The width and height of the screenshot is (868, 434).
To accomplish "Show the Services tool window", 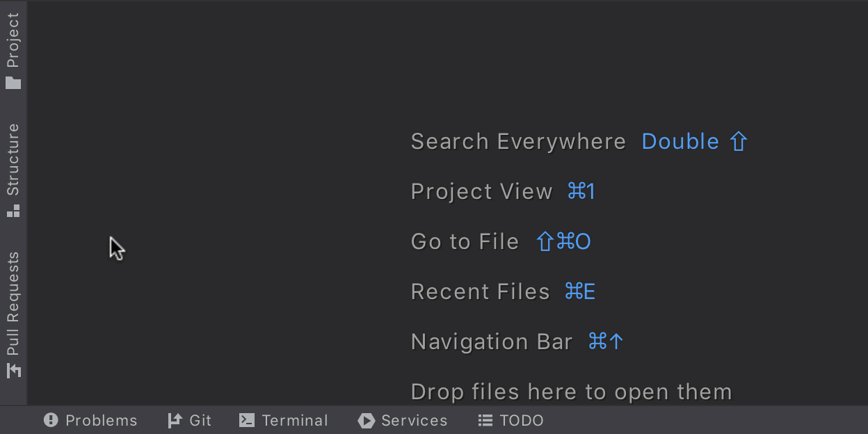I will coord(415,420).
